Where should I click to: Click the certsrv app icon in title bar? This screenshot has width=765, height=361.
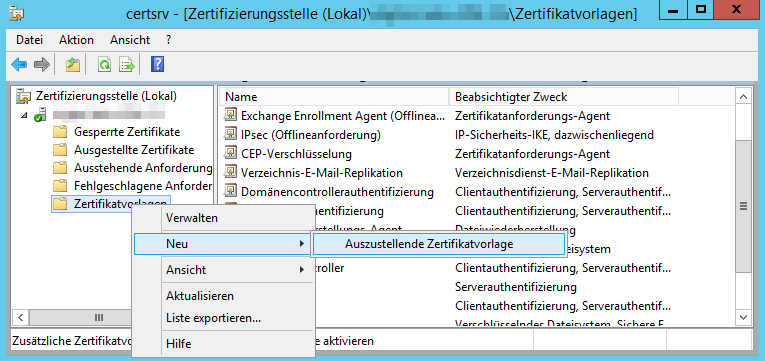coord(17,13)
